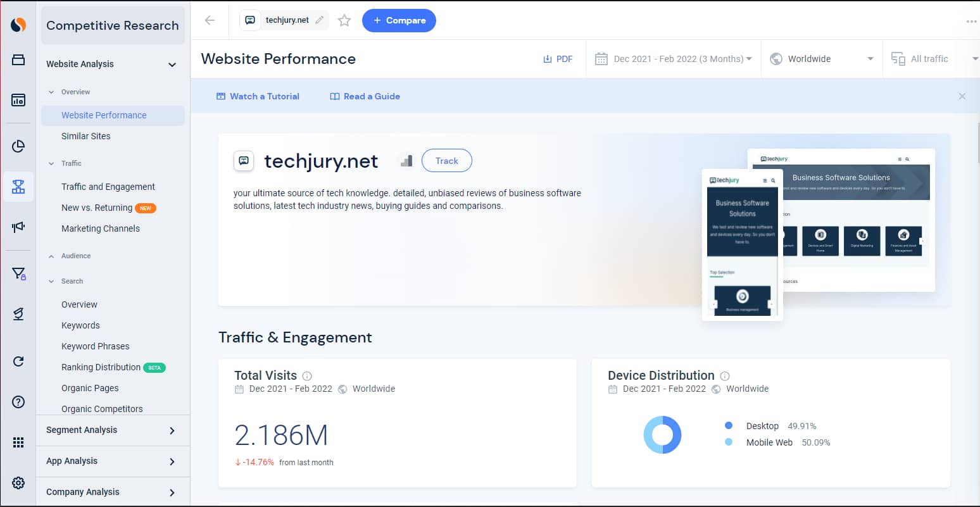This screenshot has height=507, width=980.
Task: Click the Similarweb logo icon
Action: point(18,25)
